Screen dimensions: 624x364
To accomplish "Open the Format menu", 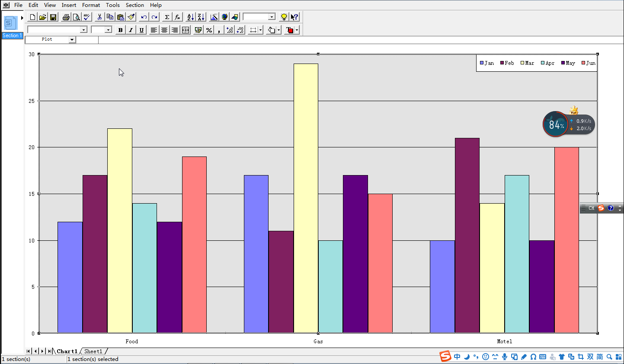I will 91,5.
